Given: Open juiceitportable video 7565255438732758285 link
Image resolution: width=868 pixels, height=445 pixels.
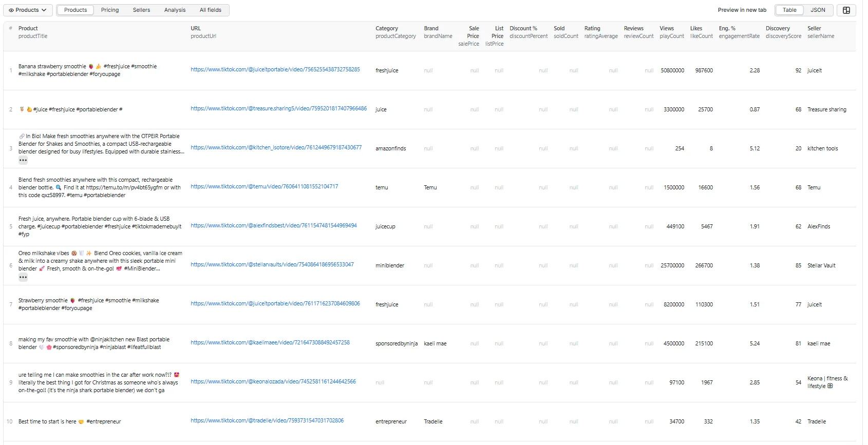Looking at the screenshot, I should 275,69.
